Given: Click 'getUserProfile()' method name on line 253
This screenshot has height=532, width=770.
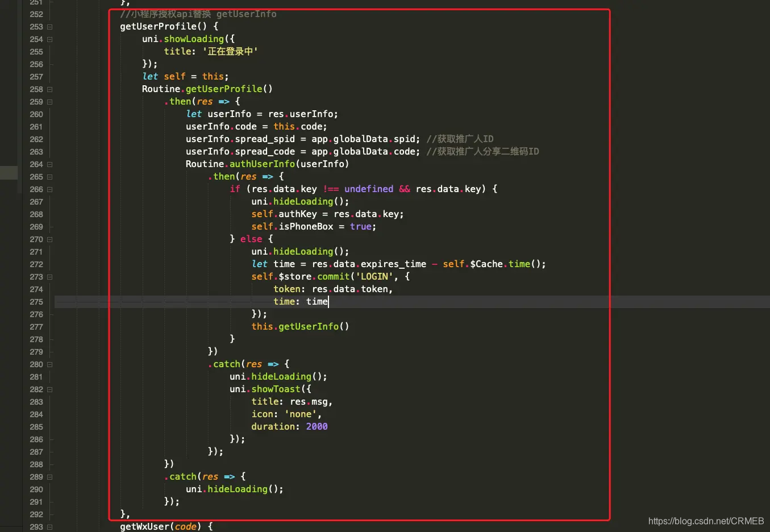Looking at the screenshot, I should point(163,26).
